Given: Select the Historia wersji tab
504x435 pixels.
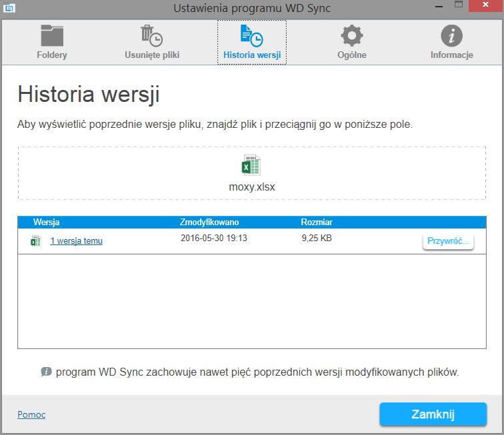Looking at the screenshot, I should click(x=252, y=43).
